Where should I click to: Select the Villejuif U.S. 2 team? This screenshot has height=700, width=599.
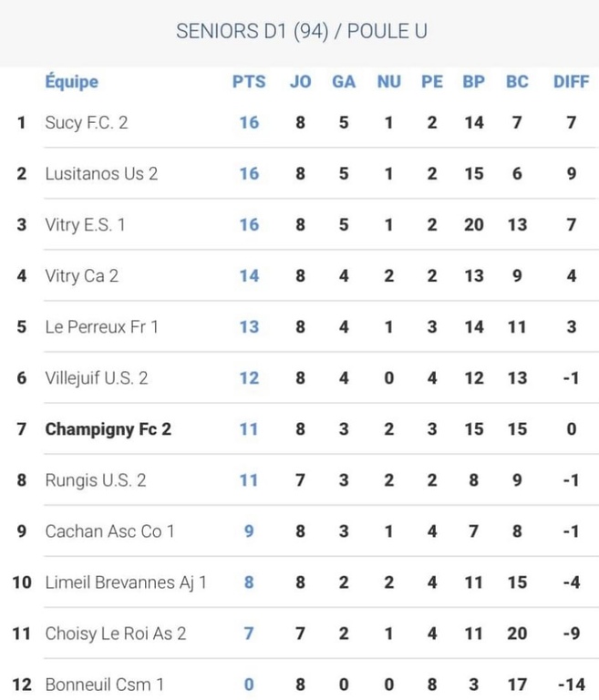click(x=96, y=377)
